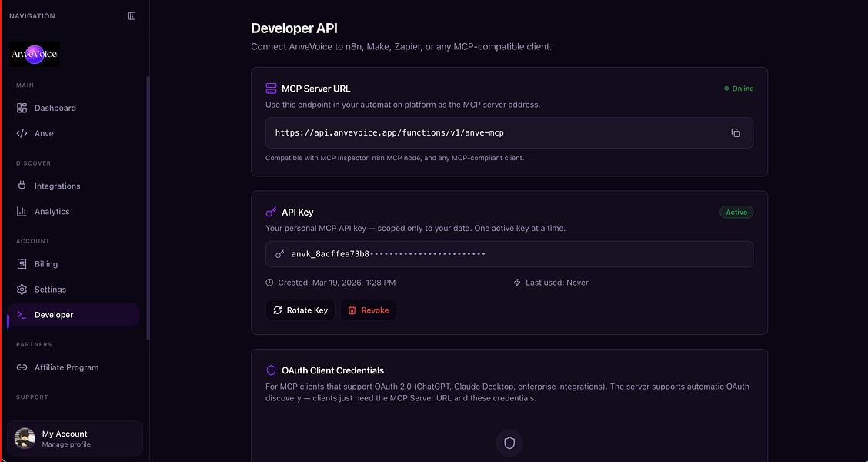This screenshot has height=462, width=868.
Task: Select the Developer sidebar item
Action: click(73, 315)
